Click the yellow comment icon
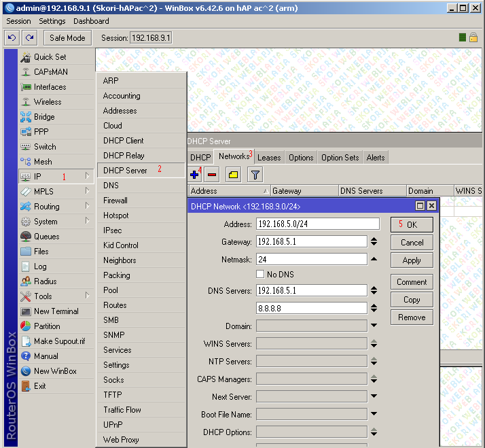The height and width of the screenshot is (448, 485). [233, 175]
